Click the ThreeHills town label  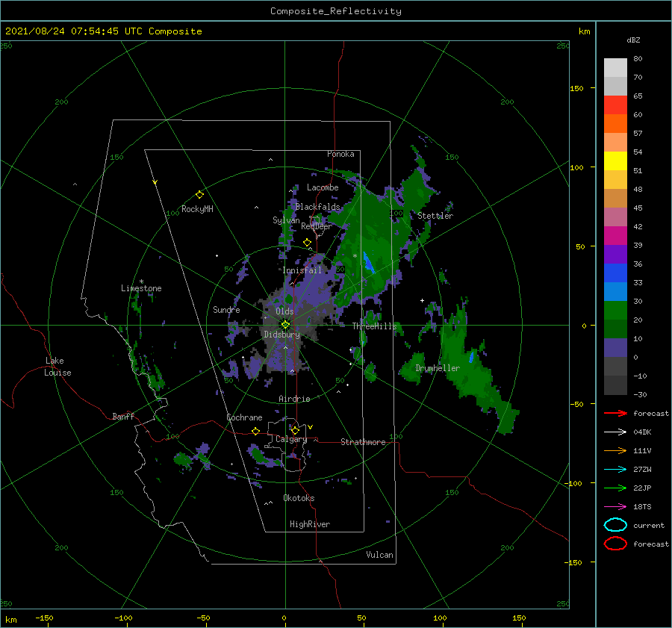pyautogui.click(x=375, y=326)
